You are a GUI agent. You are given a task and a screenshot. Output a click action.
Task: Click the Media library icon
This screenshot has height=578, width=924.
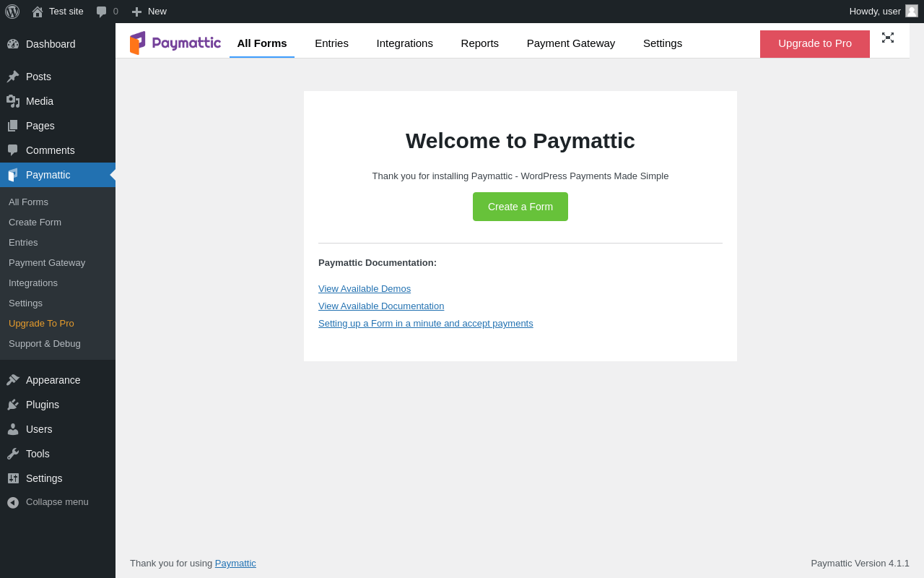coord(13,101)
